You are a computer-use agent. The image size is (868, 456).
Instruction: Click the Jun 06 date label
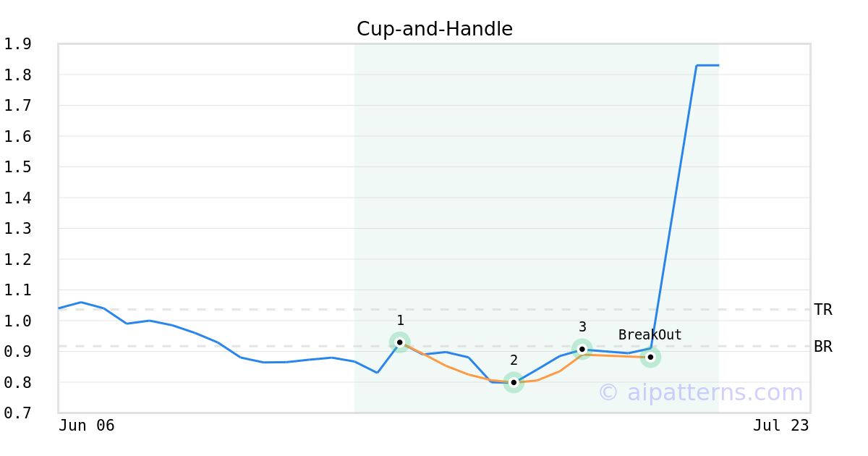coord(87,426)
